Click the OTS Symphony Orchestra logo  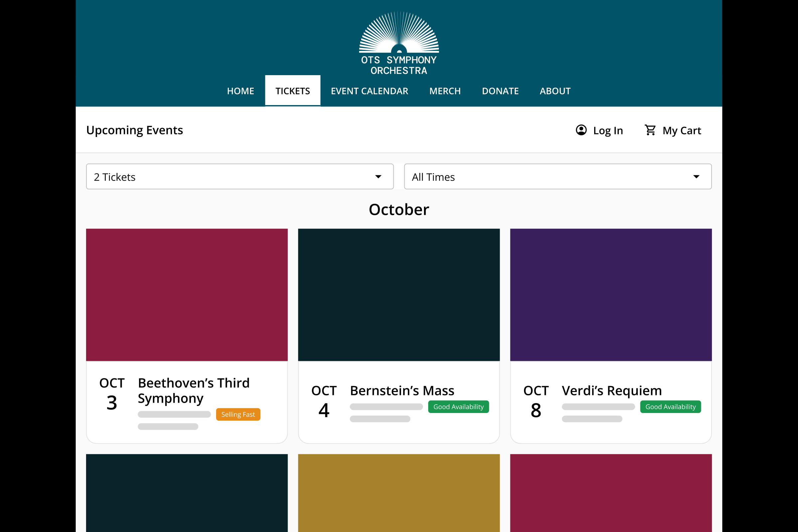click(399, 44)
